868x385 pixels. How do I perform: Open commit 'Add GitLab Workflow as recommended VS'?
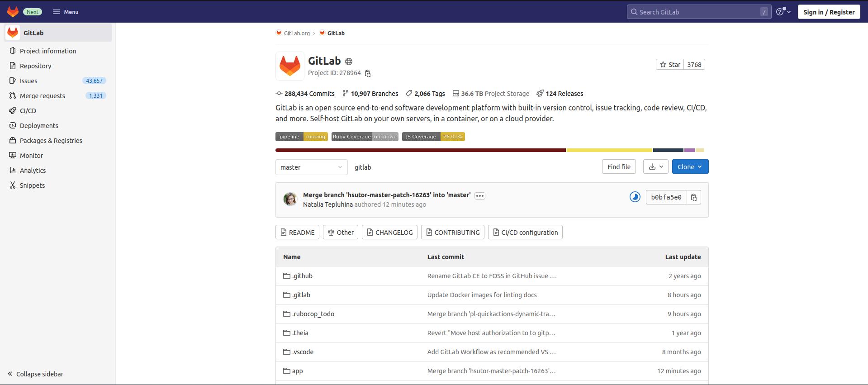pos(492,352)
